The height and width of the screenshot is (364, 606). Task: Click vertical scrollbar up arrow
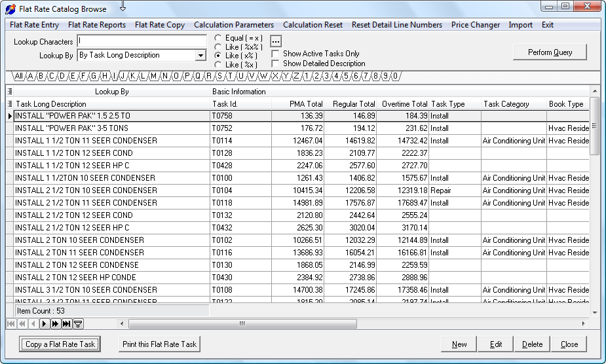click(x=594, y=91)
